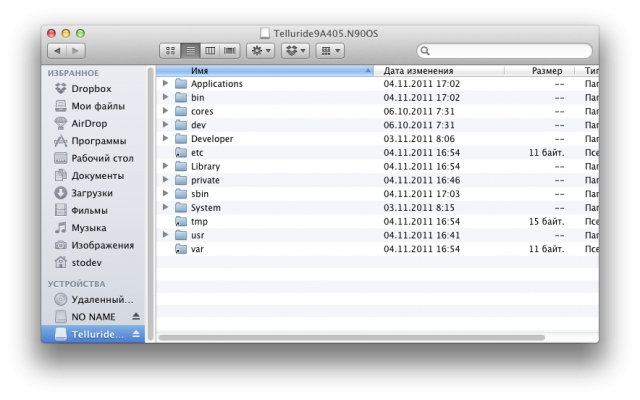
Task: Open Мои файлы in the sidebar
Action: coord(89,106)
